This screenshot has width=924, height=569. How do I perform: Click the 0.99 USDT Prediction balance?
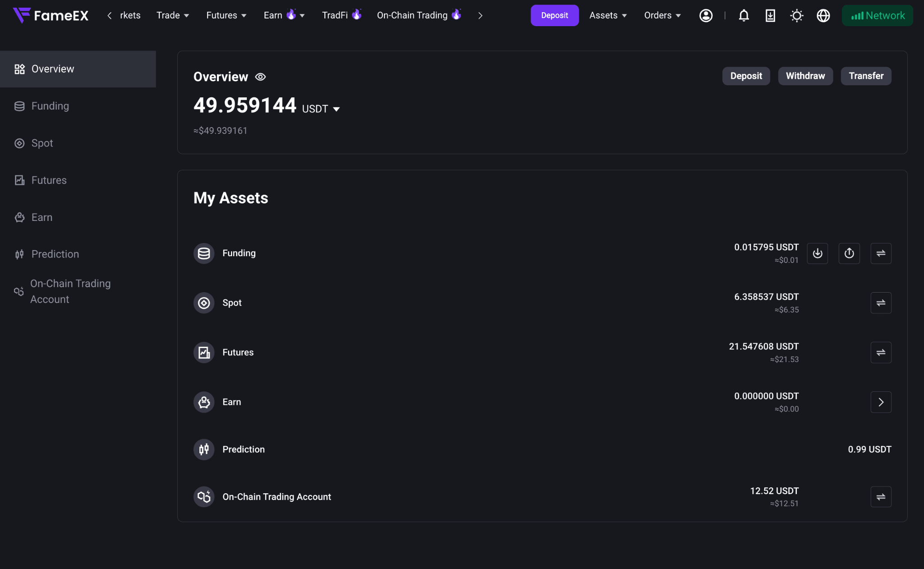pos(869,450)
